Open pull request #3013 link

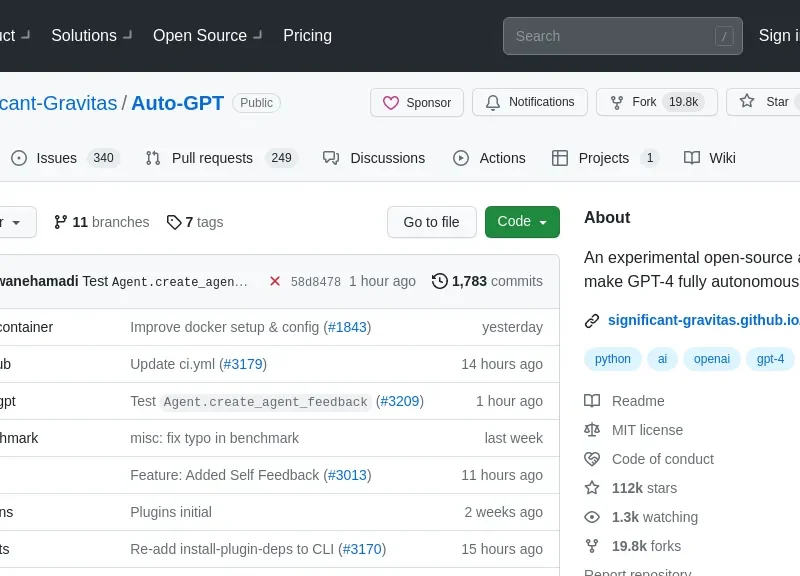(x=347, y=475)
